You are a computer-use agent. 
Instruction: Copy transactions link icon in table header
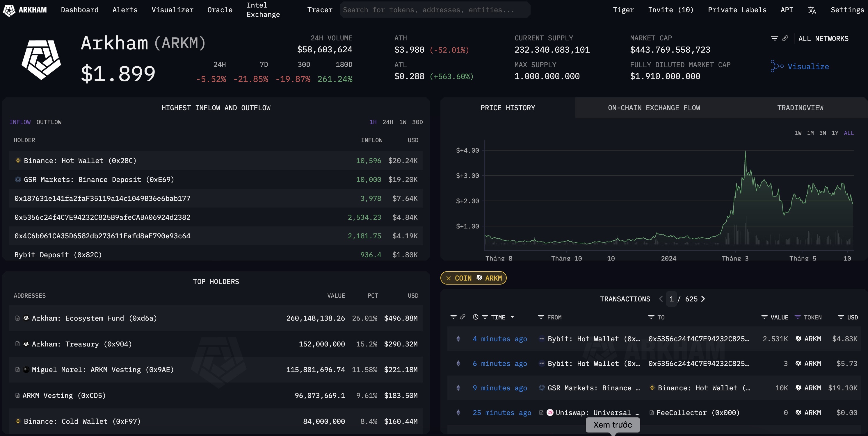tap(462, 317)
